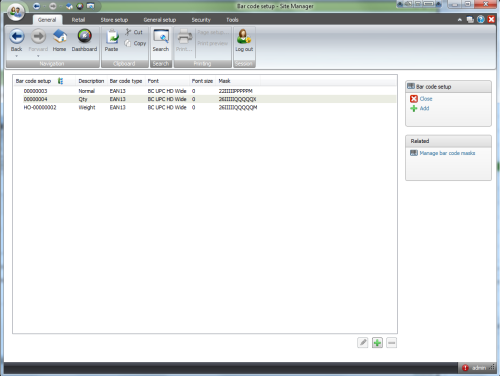Click the Paste clipboard icon
The height and width of the screenshot is (376, 500).
tap(112, 37)
